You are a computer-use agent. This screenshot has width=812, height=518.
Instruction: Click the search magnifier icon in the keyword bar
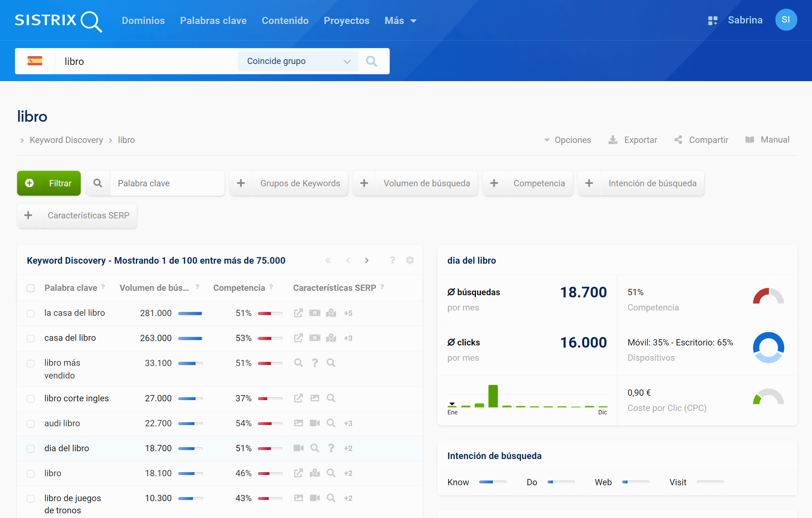click(x=371, y=61)
